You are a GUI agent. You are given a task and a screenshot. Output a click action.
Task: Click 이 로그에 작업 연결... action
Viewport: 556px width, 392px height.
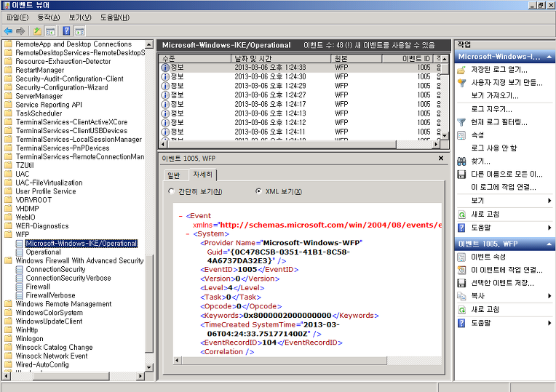[x=503, y=187]
